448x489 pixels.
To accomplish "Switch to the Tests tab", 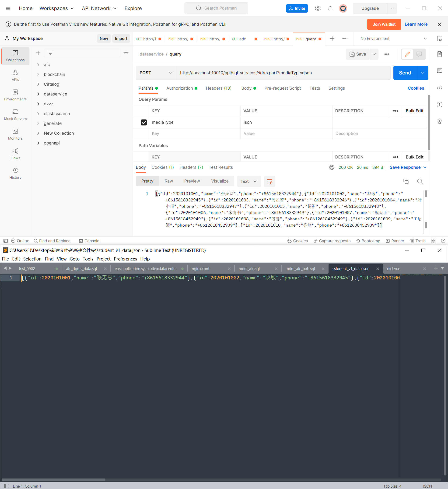I will [x=315, y=88].
